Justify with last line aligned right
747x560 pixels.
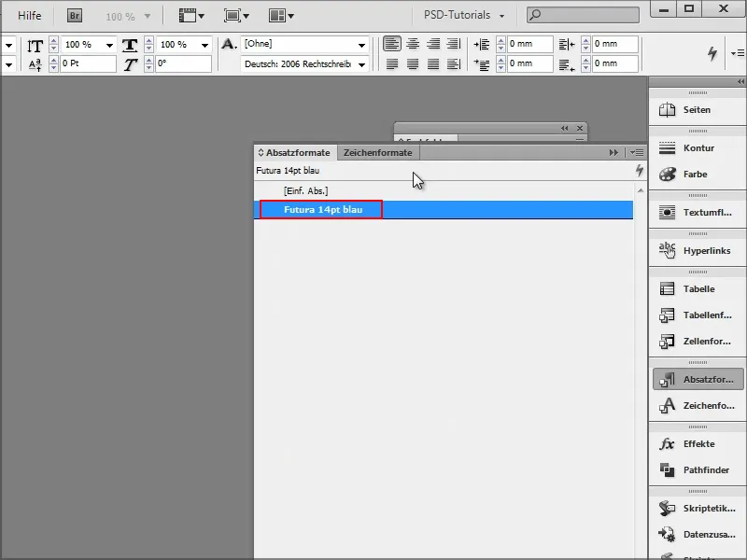click(x=433, y=63)
